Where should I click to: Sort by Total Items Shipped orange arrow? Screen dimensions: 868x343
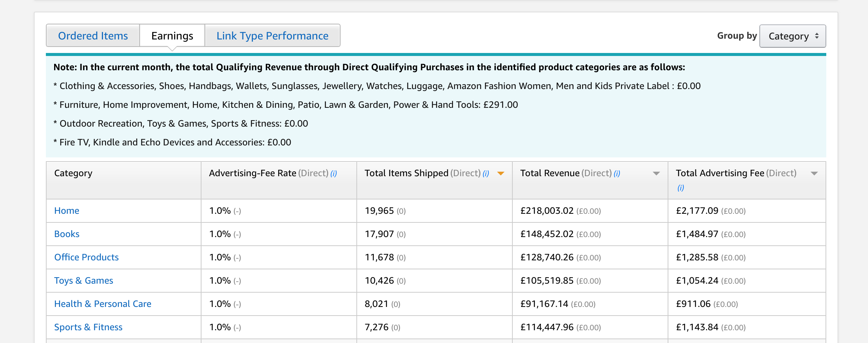point(501,174)
